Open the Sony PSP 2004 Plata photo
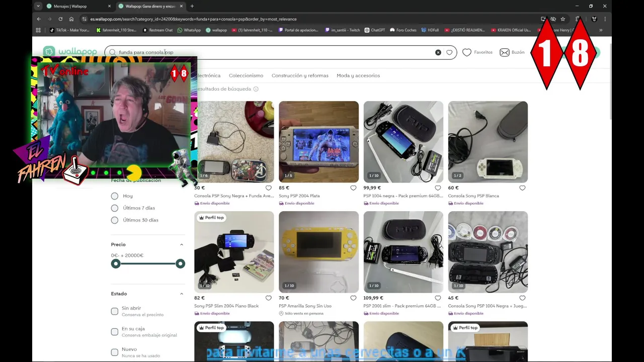The height and width of the screenshot is (362, 644). (319, 142)
